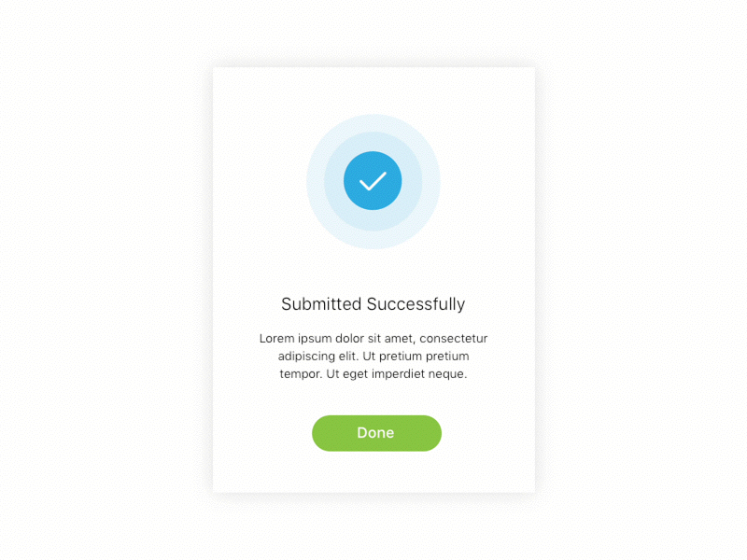
Task: Click the word "Lorem" in the description
Action: click(277, 339)
